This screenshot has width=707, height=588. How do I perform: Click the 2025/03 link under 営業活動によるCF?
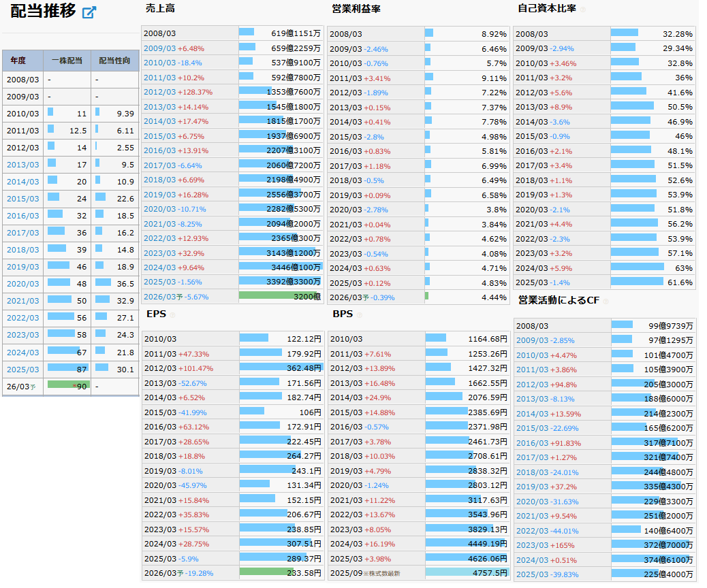pyautogui.click(x=531, y=574)
